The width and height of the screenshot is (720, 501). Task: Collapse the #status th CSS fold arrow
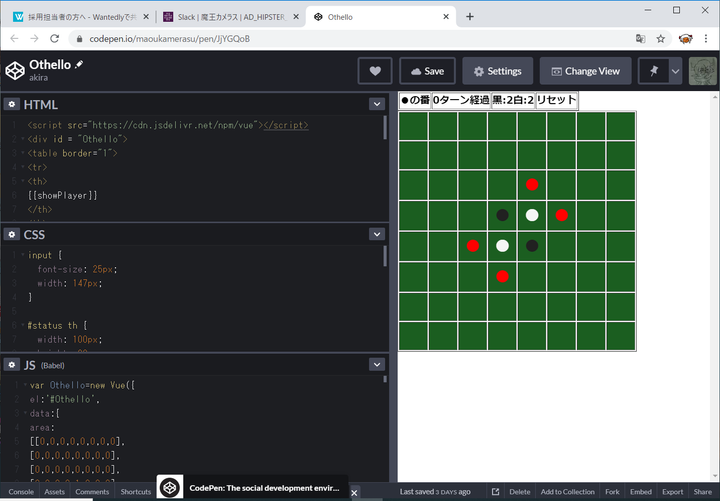click(23, 325)
